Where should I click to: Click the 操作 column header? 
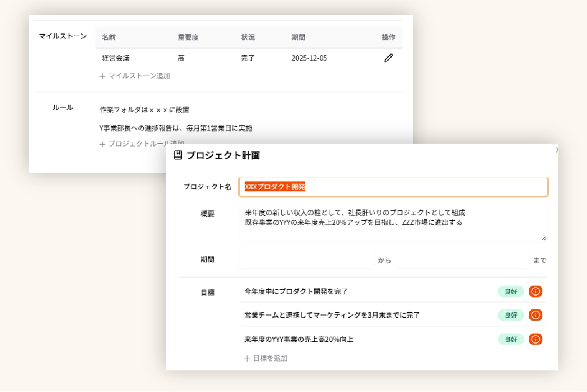coord(388,38)
